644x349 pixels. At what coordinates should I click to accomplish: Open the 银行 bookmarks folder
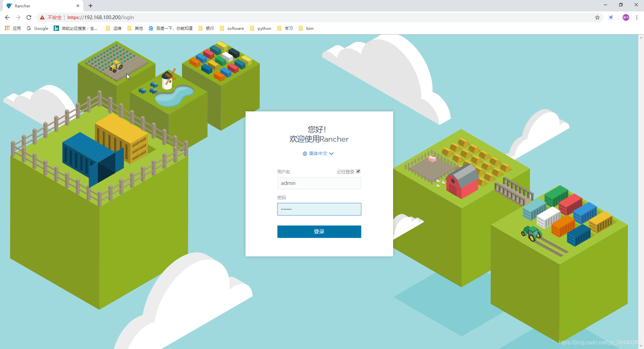click(x=206, y=28)
